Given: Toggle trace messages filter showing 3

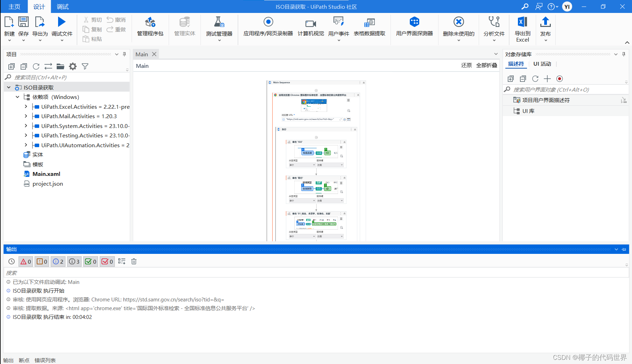Looking at the screenshot, I should tap(74, 261).
